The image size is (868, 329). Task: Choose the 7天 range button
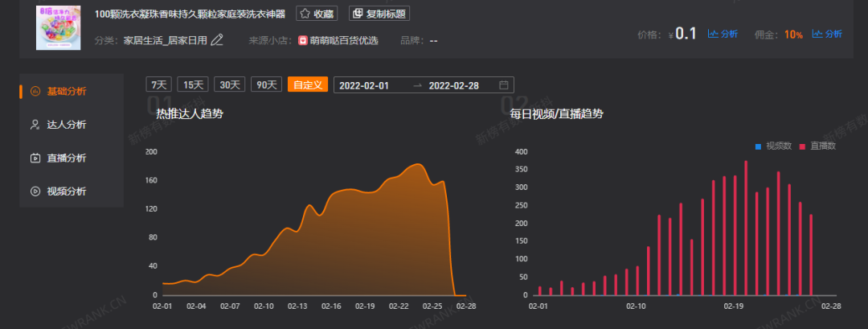(x=159, y=84)
